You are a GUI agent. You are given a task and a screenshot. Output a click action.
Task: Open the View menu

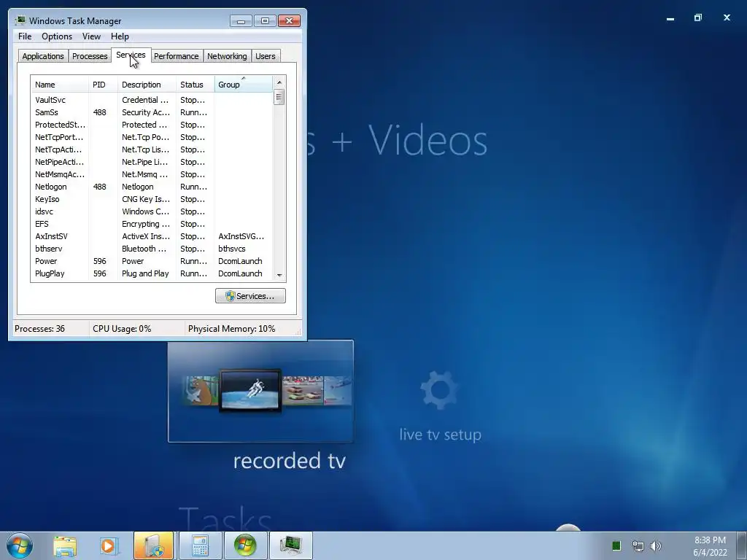coord(91,36)
